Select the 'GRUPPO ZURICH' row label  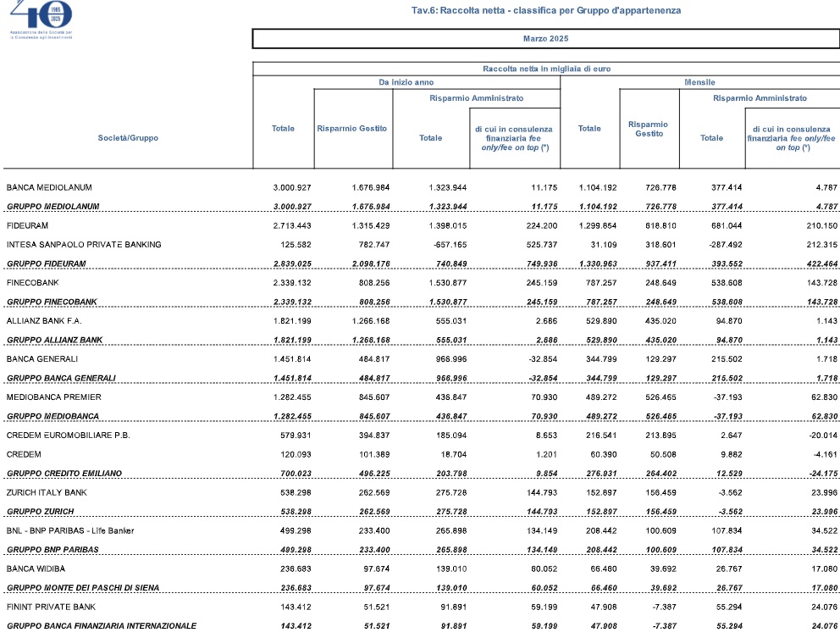click(40, 512)
